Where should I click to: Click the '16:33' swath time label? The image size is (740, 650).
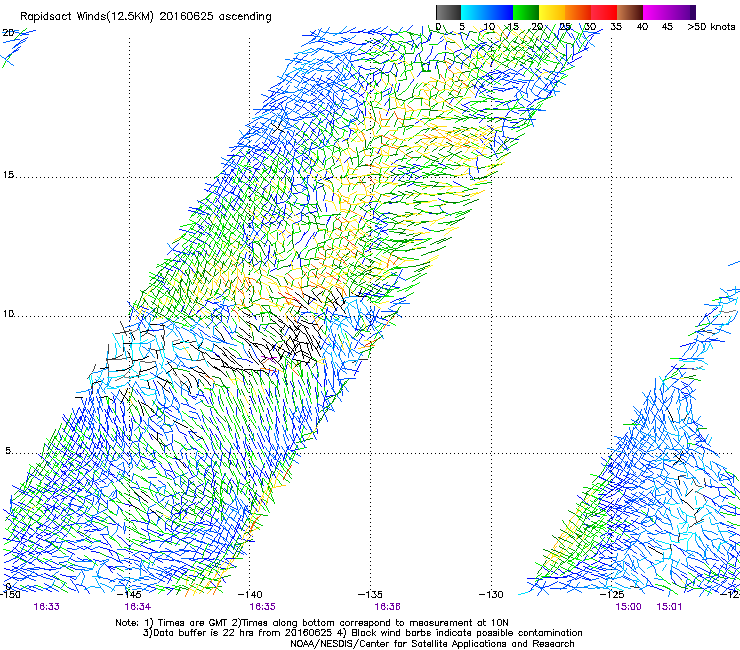pyautogui.click(x=47, y=607)
